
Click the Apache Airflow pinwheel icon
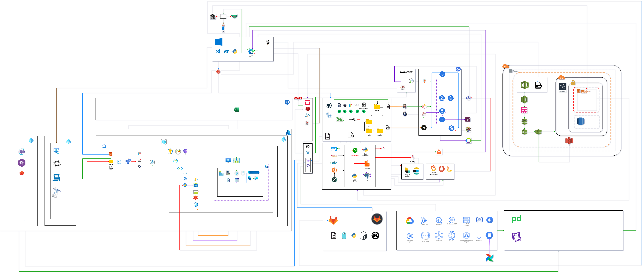(489, 258)
